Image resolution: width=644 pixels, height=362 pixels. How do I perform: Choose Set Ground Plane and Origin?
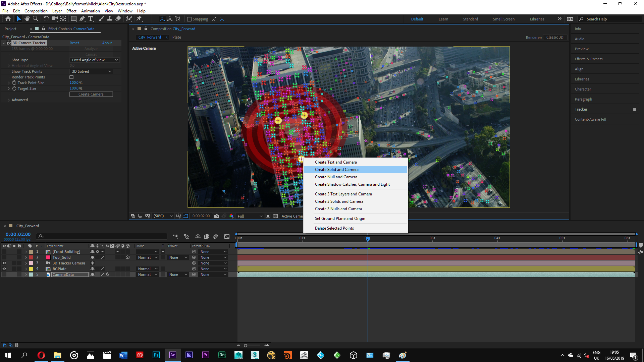pyautogui.click(x=356, y=219)
